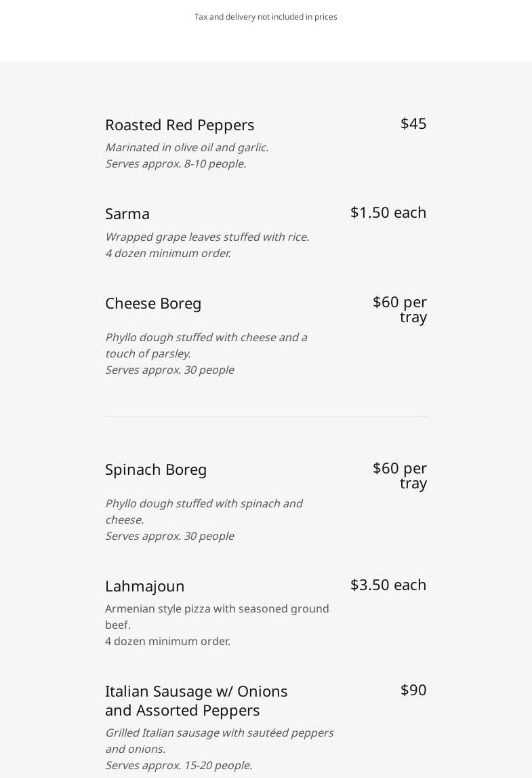The height and width of the screenshot is (778, 532).
Task: Click the 'Marinated in olive oil and garlic' description
Action: coord(186,147)
